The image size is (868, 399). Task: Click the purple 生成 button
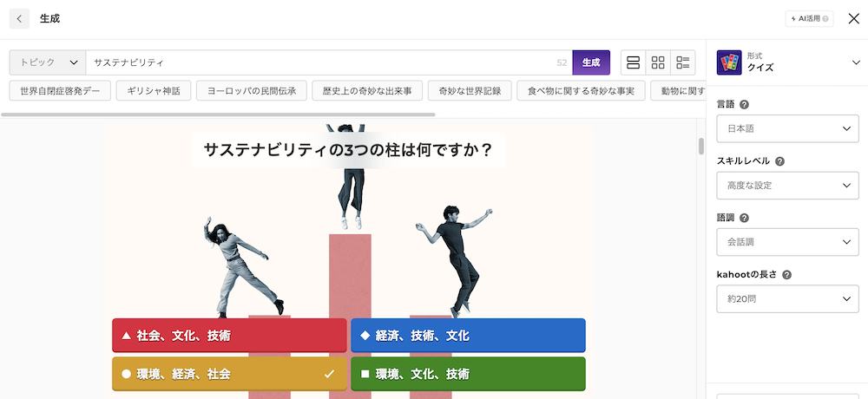point(591,62)
